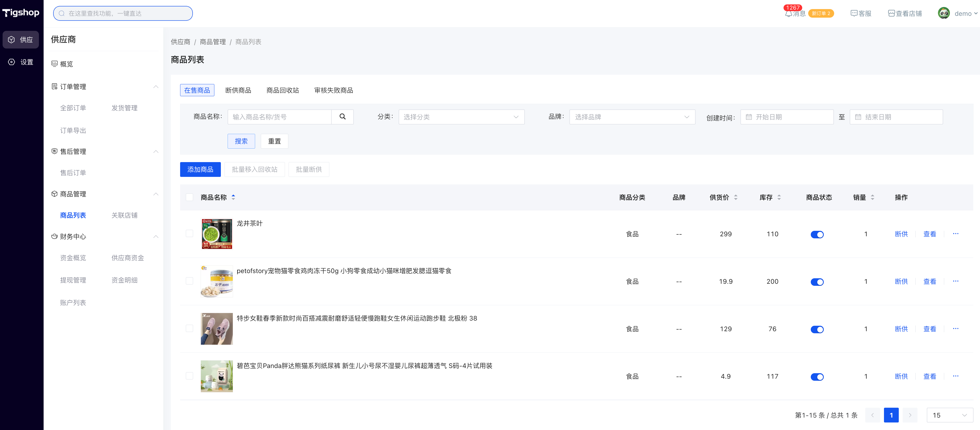
Task: Switch to 在售商品 tab
Action: 197,90
